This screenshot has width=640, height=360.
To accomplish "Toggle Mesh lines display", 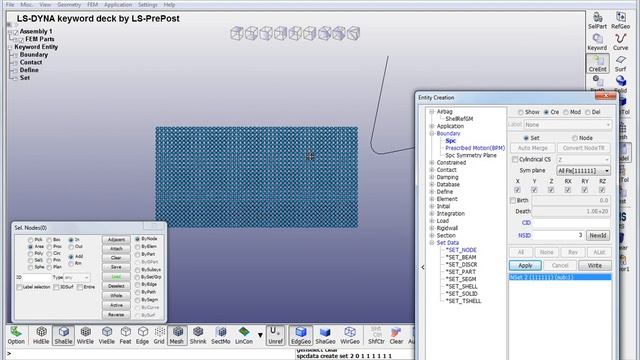I will [x=177, y=335].
